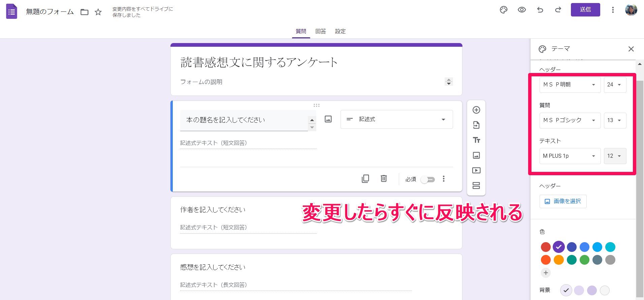Image resolution: width=644 pixels, height=300 pixels.
Task: Add title and description with Tt icon
Action: point(476,140)
